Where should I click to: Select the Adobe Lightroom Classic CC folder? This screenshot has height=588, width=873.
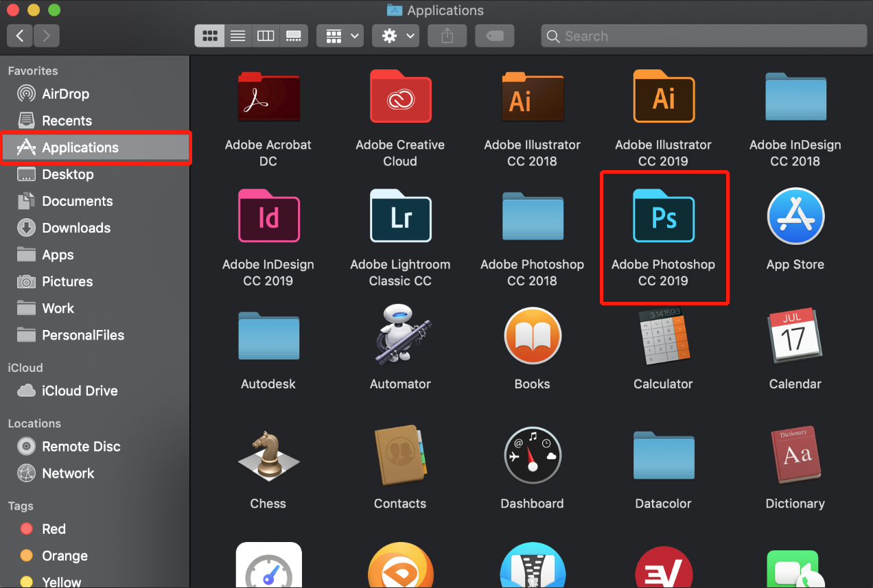click(400, 217)
